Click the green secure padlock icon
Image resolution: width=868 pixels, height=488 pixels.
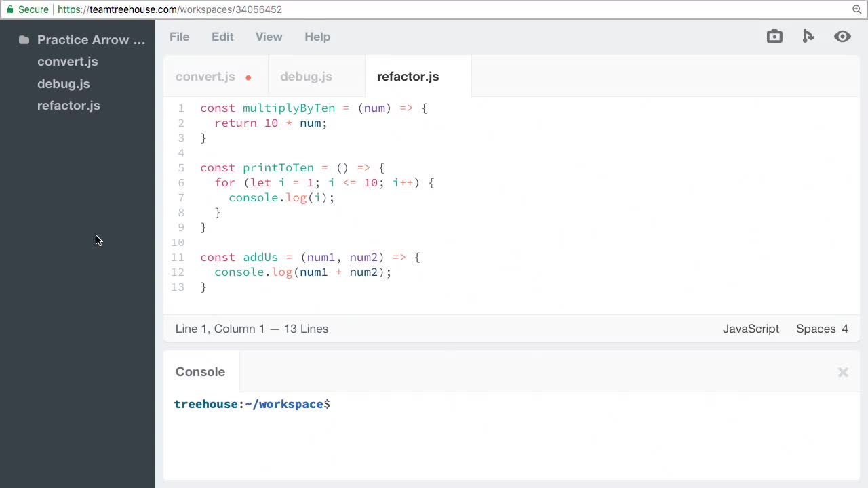9,9
